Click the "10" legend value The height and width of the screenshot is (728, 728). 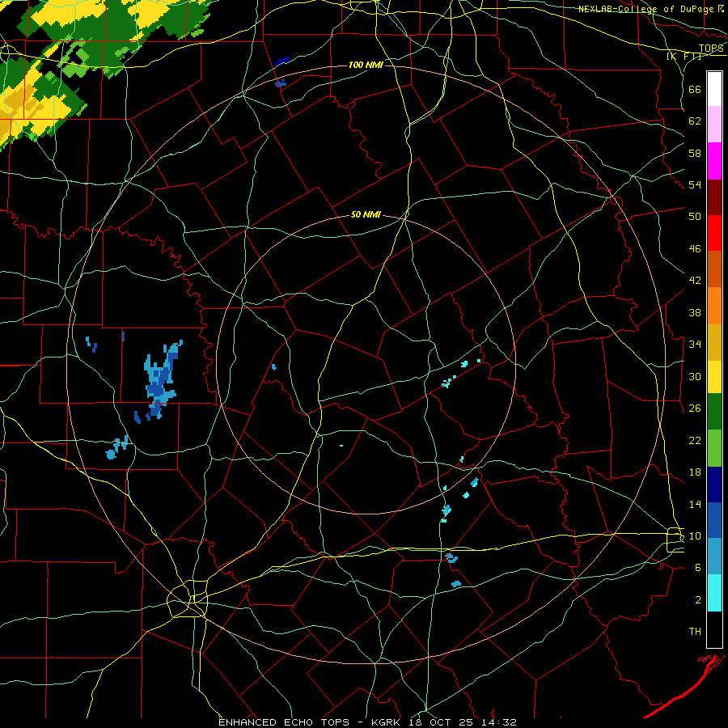coord(695,535)
